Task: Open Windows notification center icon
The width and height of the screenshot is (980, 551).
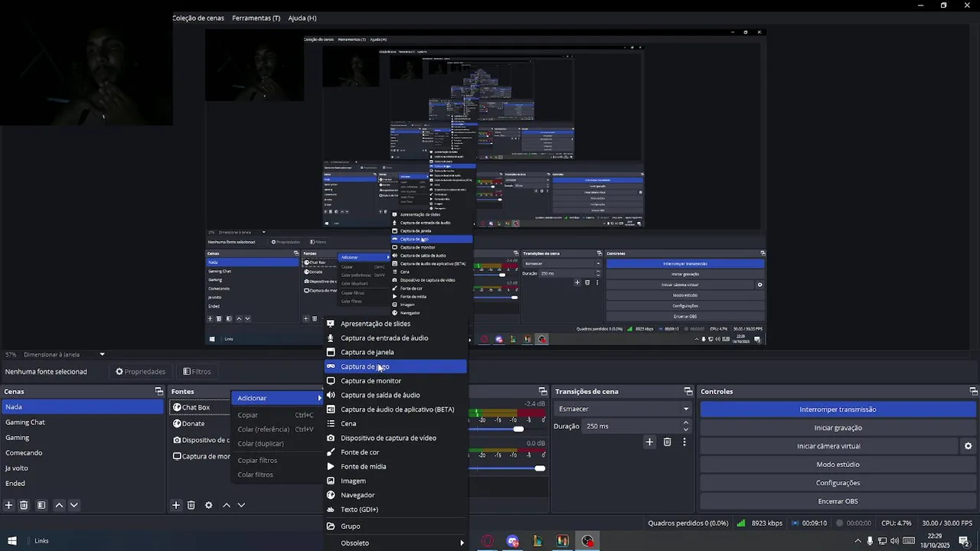Action: pyautogui.click(x=964, y=541)
